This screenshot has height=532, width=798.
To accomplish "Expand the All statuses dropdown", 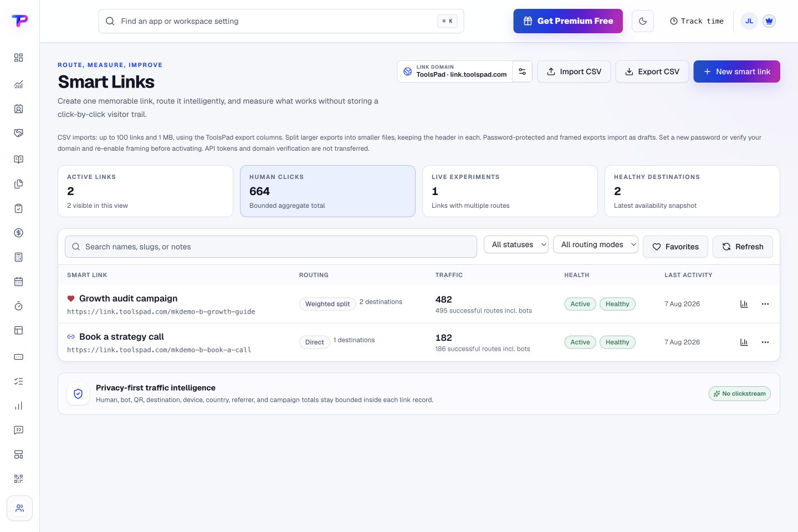I will (x=516, y=244).
